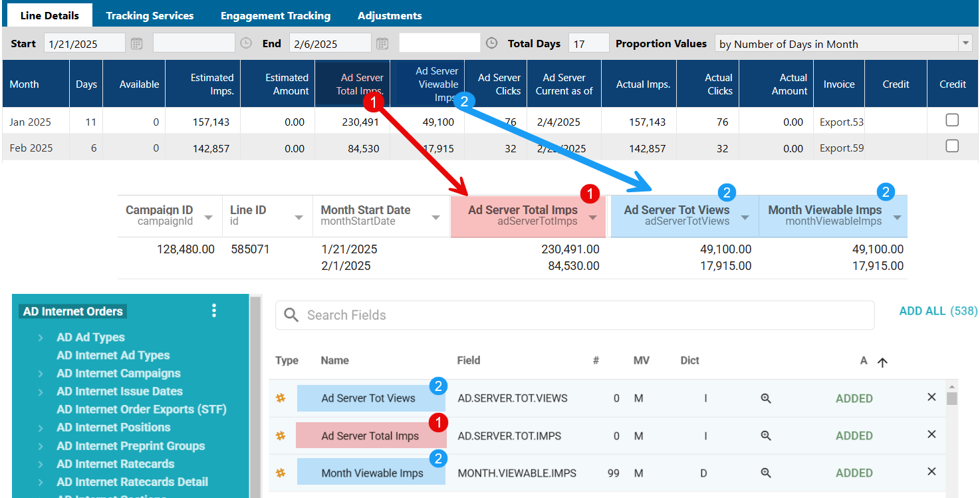
Task: Open the Proportion Values dropdown
Action: click(x=965, y=44)
